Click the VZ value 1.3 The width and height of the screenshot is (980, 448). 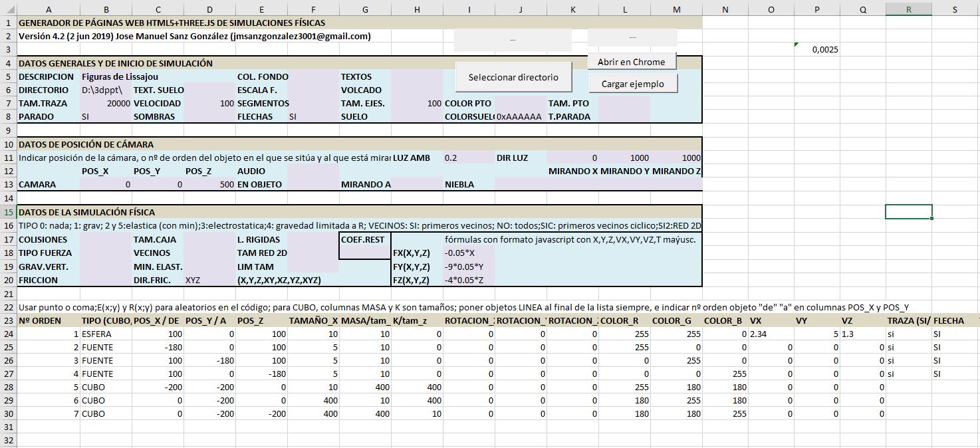point(862,334)
